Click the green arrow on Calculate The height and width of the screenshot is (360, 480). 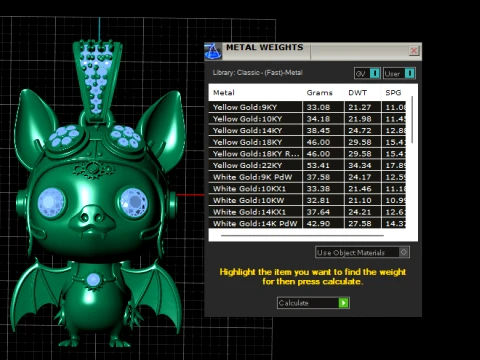click(x=343, y=303)
